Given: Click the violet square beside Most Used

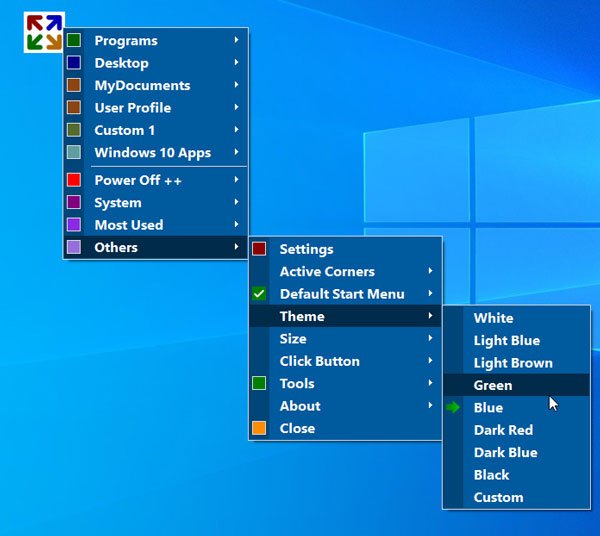Looking at the screenshot, I should click(74, 225).
